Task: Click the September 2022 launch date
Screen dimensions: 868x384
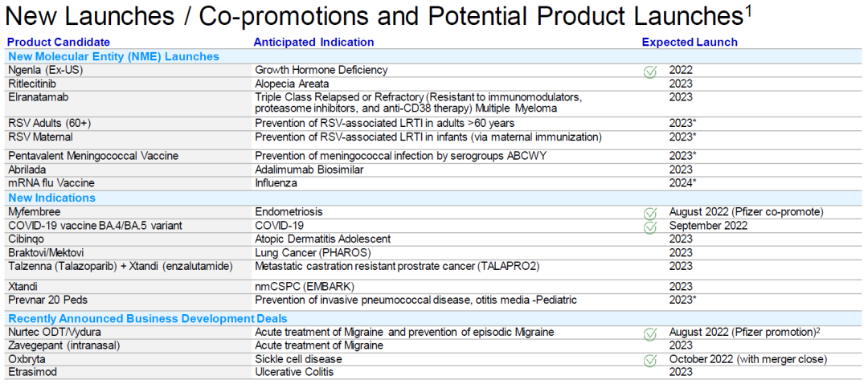Action: (x=708, y=225)
